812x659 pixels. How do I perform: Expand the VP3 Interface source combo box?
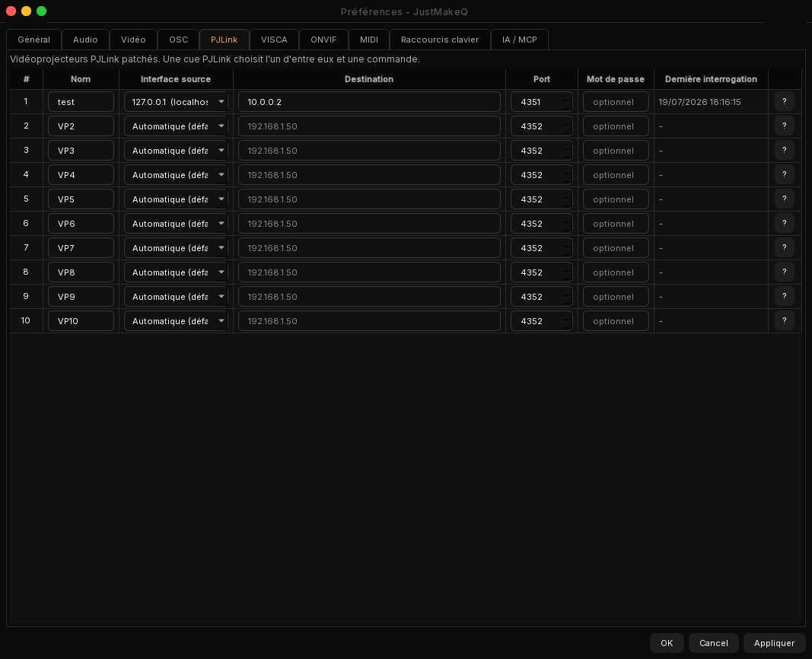(176, 150)
